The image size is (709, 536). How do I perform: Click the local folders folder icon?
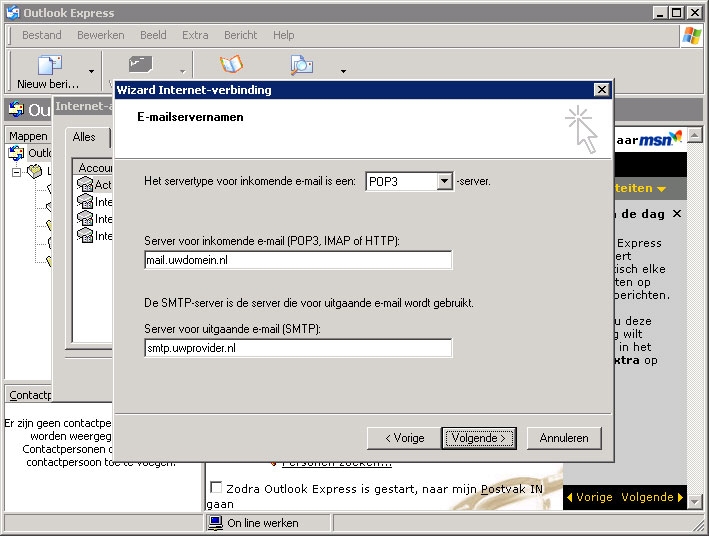tap(34, 171)
